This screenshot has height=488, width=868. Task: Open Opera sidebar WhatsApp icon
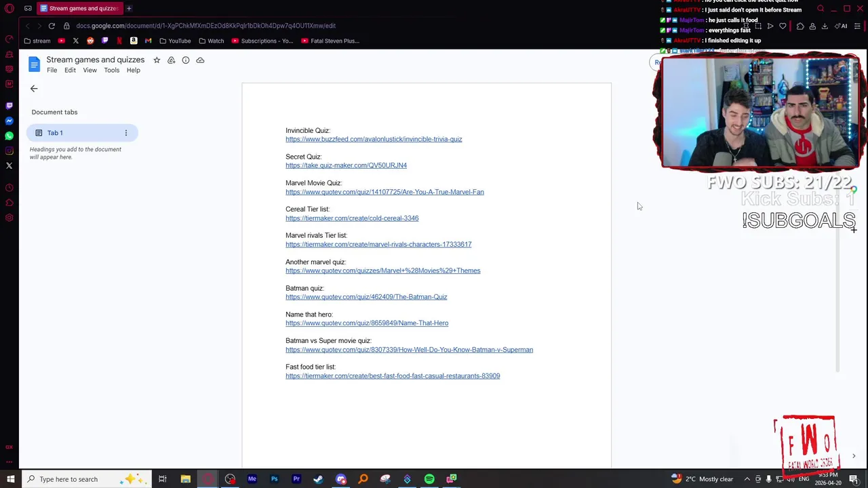click(9, 136)
